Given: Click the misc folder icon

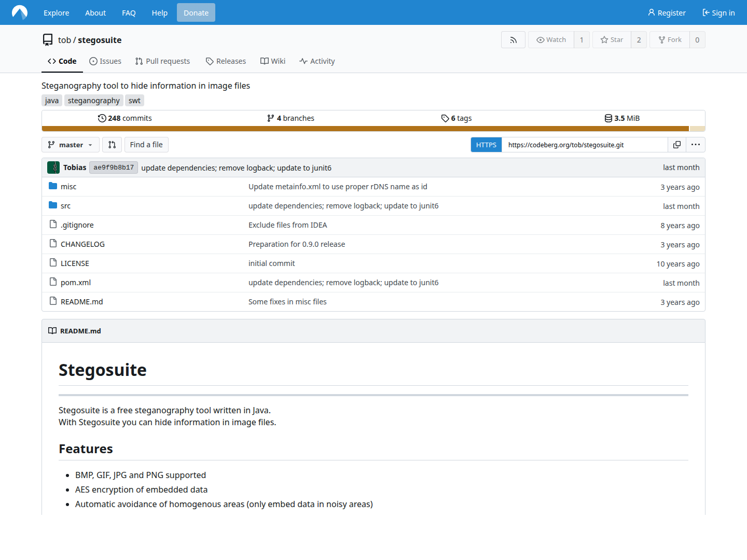Looking at the screenshot, I should tap(53, 186).
